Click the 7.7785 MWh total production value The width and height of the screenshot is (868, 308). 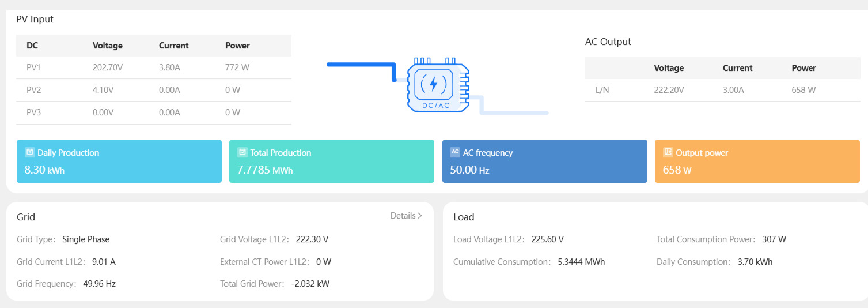pyautogui.click(x=265, y=170)
